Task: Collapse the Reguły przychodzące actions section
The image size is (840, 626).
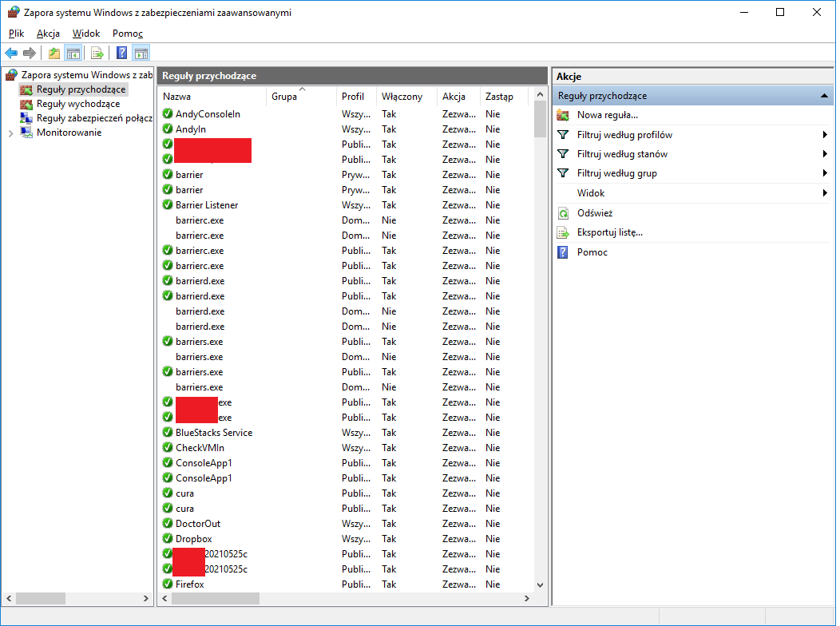Action: [824, 96]
